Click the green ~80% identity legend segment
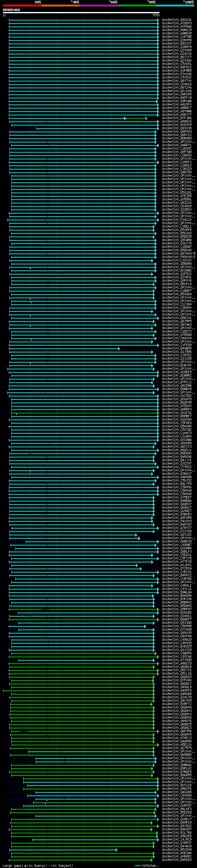This screenshot has width=197, height=868. coord(137,6)
